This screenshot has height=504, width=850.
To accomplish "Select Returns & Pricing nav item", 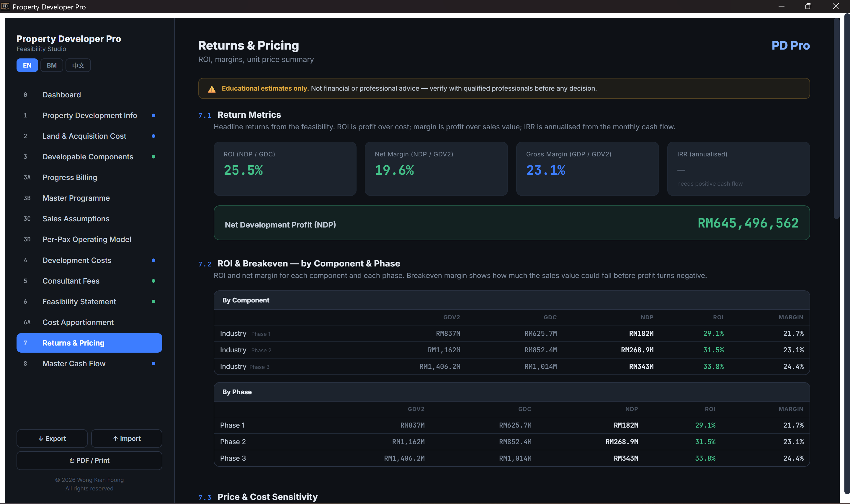I will point(89,343).
